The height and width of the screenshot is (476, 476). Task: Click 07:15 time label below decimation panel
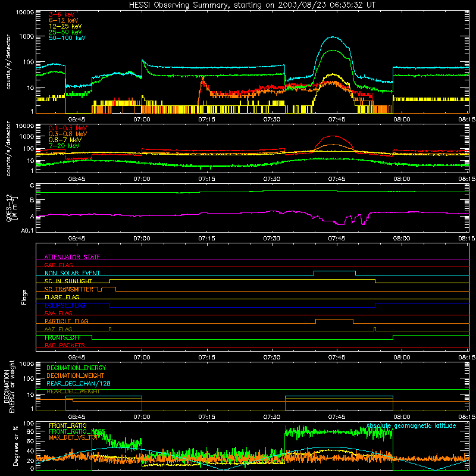pos(206,417)
